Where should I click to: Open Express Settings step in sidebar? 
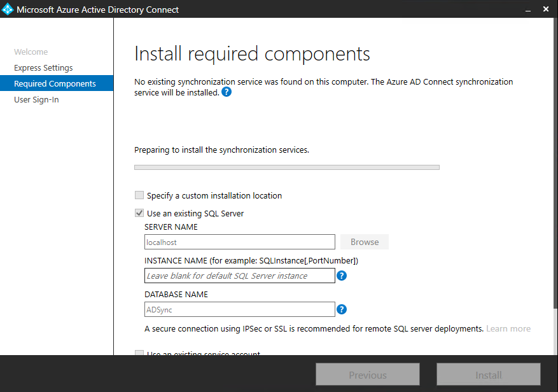43,67
